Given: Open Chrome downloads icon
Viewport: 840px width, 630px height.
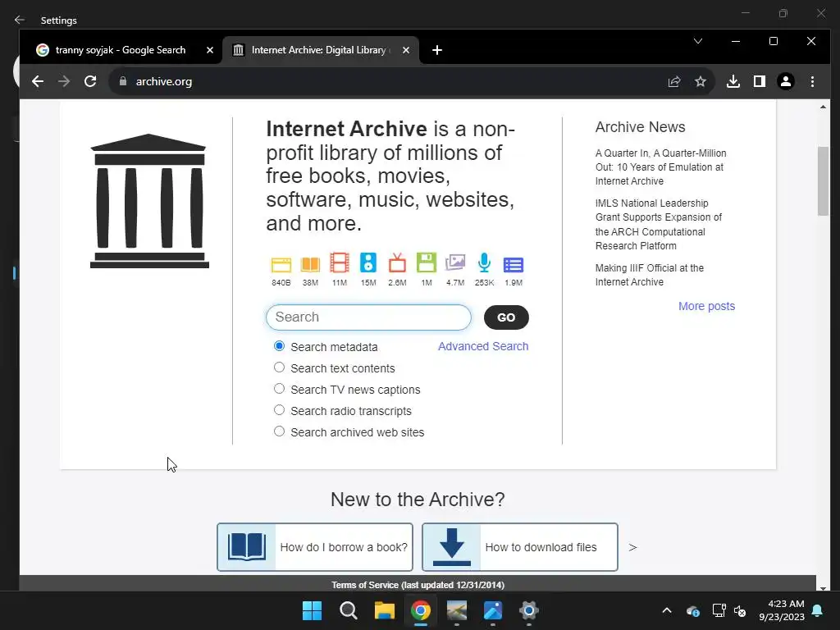Looking at the screenshot, I should [x=733, y=81].
